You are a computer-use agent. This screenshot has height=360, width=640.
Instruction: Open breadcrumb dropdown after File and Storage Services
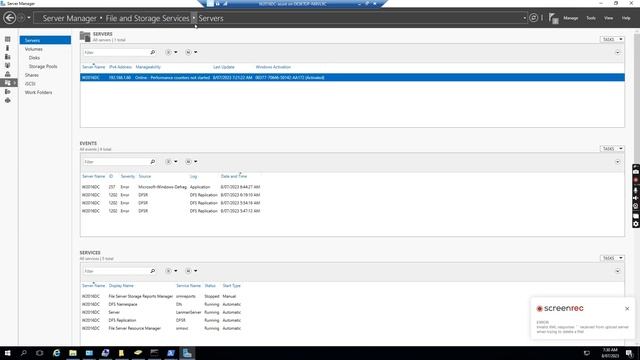(194, 18)
